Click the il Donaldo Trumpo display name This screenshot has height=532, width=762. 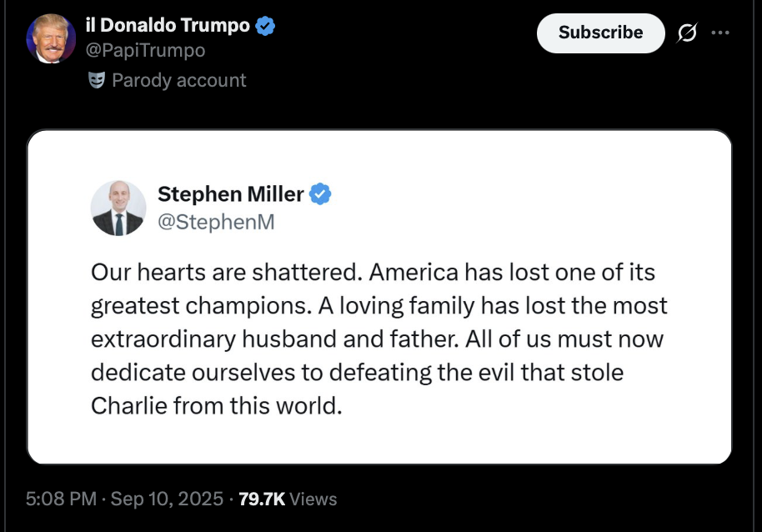tap(168, 26)
